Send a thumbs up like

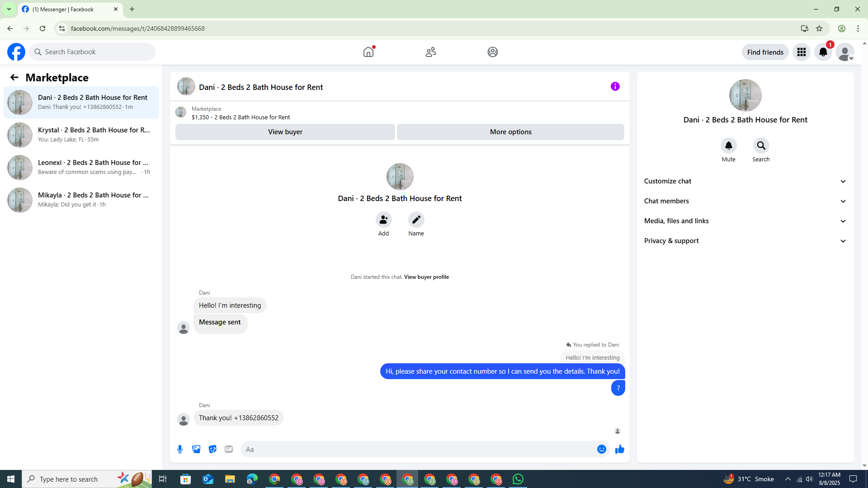coord(619,449)
